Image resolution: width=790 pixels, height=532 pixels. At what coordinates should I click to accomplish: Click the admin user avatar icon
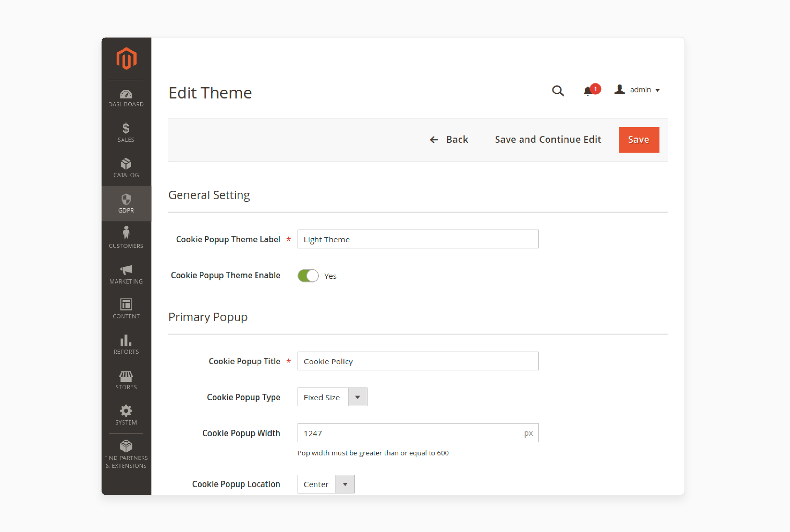tap(620, 90)
